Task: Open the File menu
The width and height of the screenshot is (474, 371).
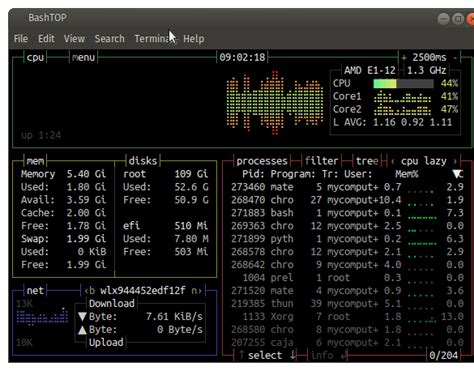Action: tap(21, 39)
